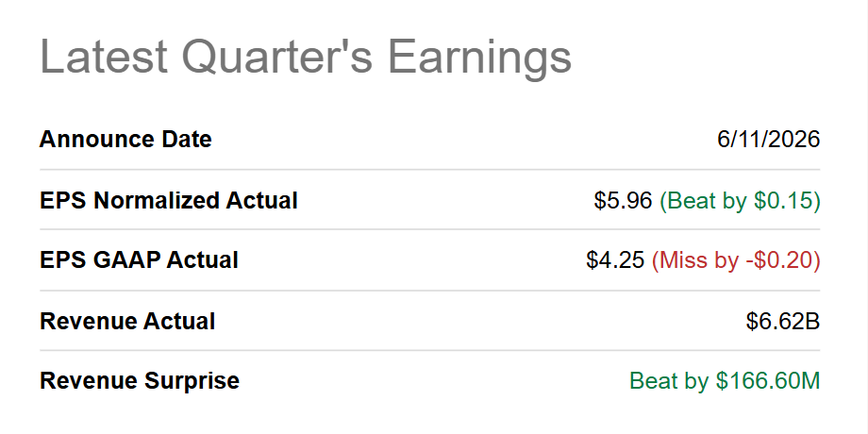This screenshot has height=434, width=868.
Task: Click the 6/11/2026 announce date value
Action: coord(768,139)
